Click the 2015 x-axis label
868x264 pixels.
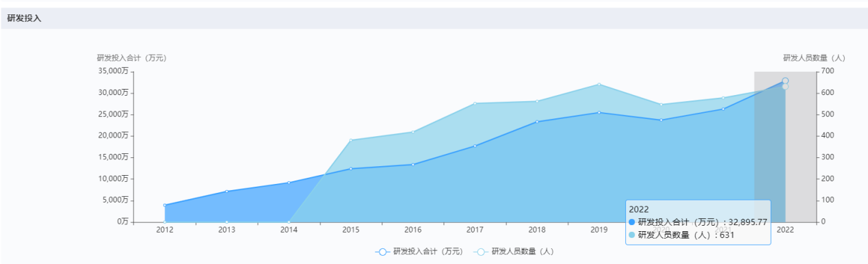[x=351, y=230]
